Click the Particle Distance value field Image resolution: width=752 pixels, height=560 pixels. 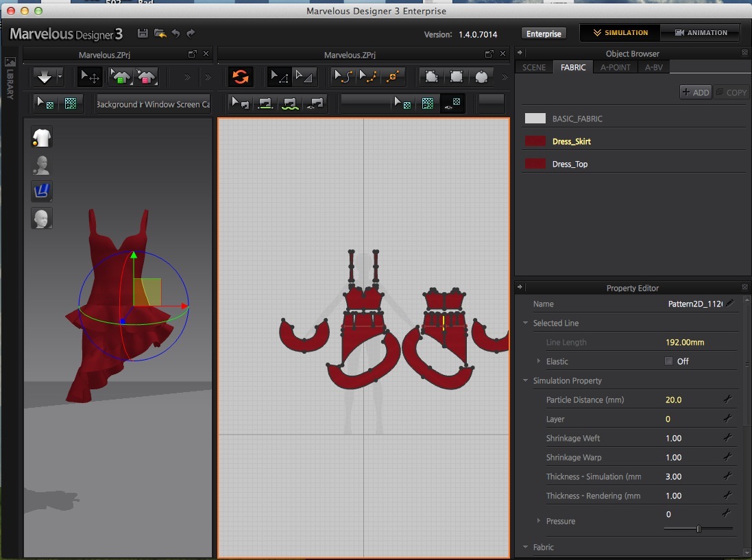[x=674, y=400]
